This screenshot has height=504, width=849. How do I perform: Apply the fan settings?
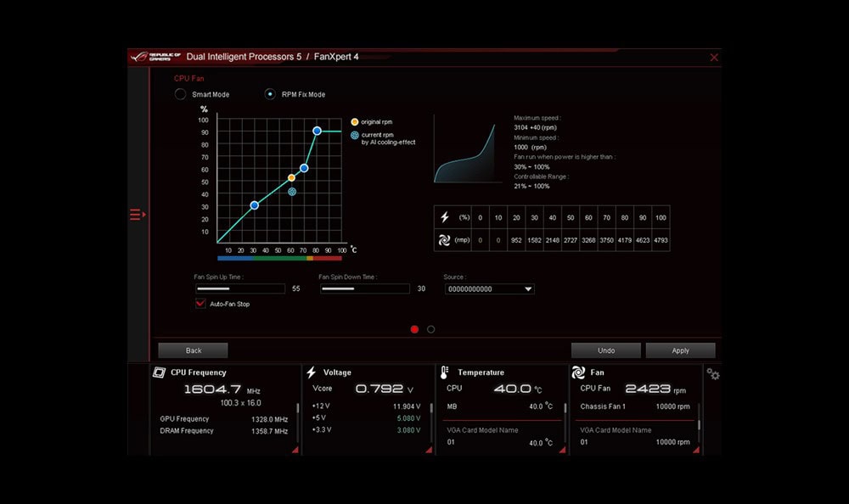point(680,350)
